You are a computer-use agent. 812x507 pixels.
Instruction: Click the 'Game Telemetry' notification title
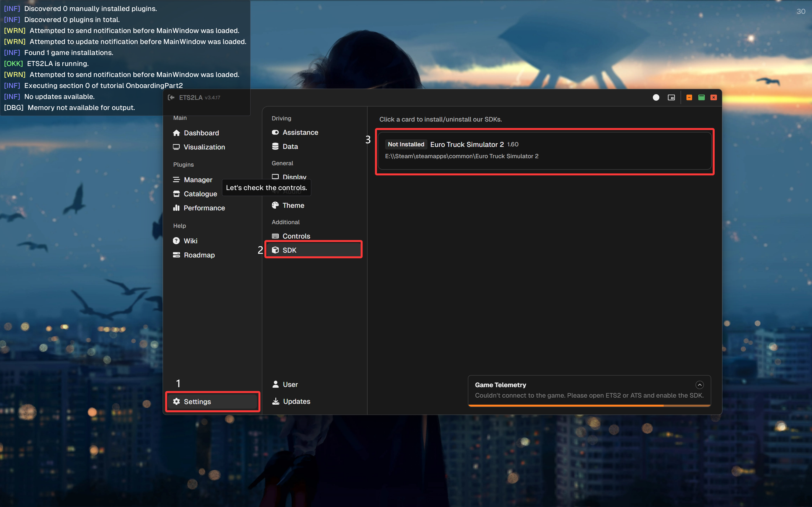pyautogui.click(x=501, y=385)
